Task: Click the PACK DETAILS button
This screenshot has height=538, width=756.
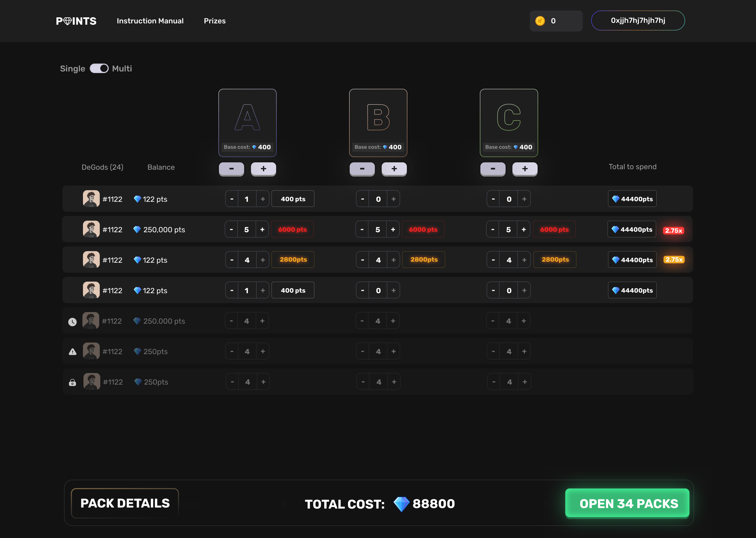Action: [125, 503]
